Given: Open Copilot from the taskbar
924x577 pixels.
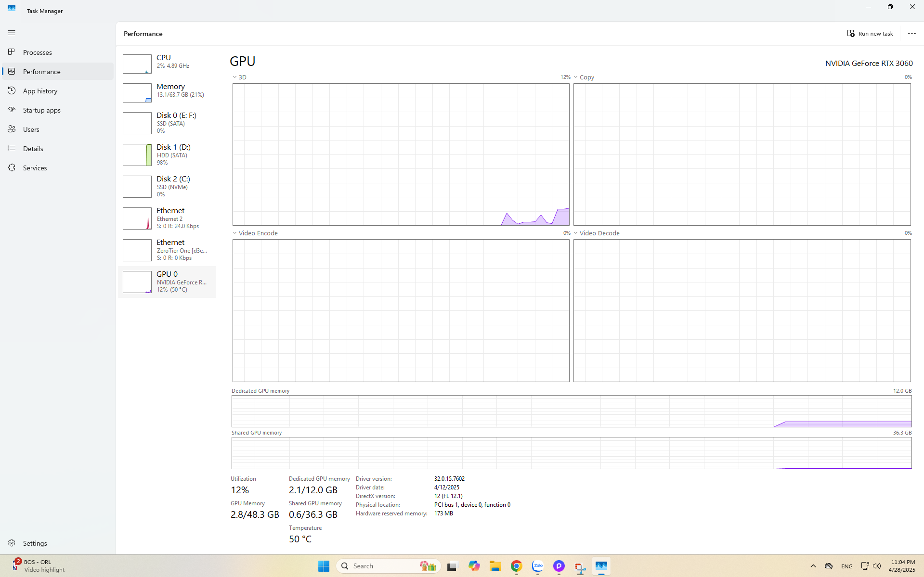Looking at the screenshot, I should coord(474,566).
